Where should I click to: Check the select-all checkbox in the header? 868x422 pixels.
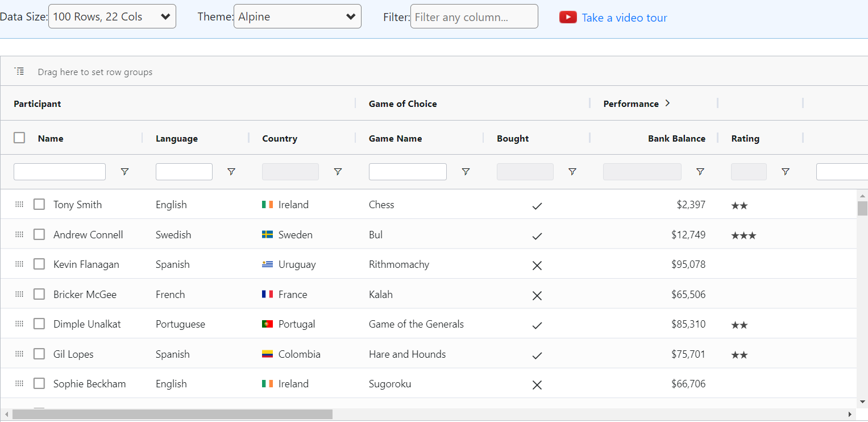[x=19, y=137]
